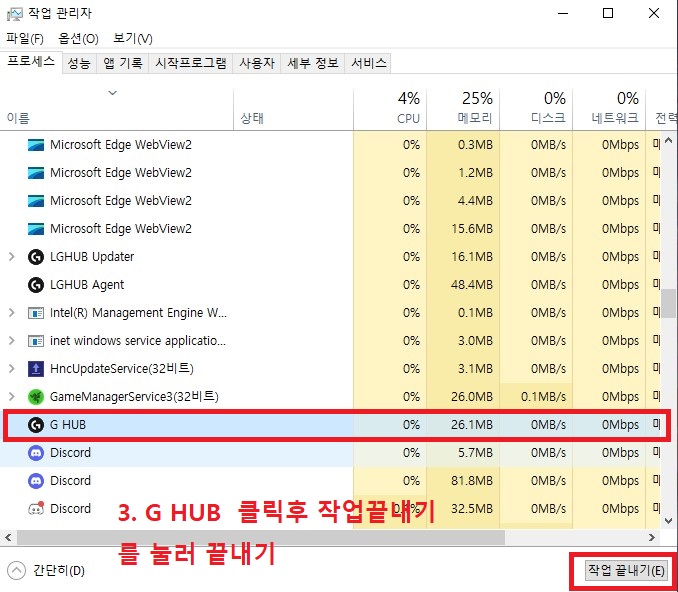The width and height of the screenshot is (678, 592).
Task: Switch to the 앱 기록 tab
Action: click(x=122, y=63)
